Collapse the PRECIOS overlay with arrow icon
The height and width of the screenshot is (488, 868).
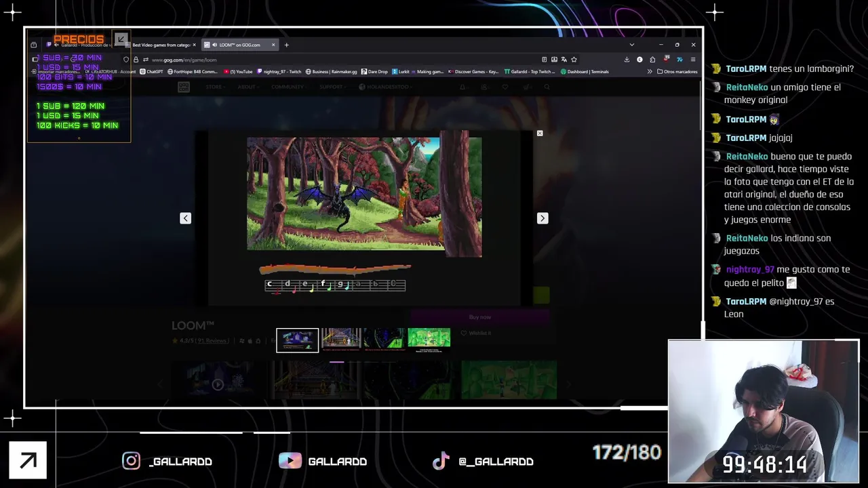pyautogui.click(x=121, y=39)
